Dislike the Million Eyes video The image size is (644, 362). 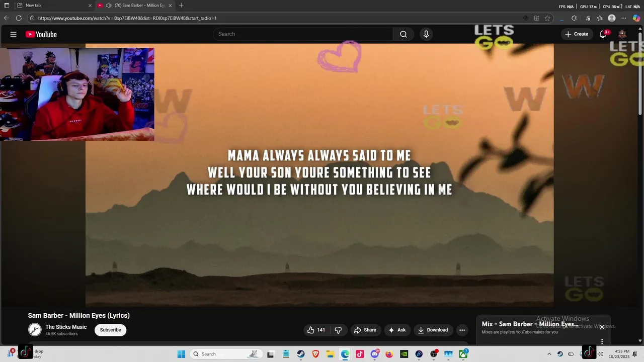(338, 330)
